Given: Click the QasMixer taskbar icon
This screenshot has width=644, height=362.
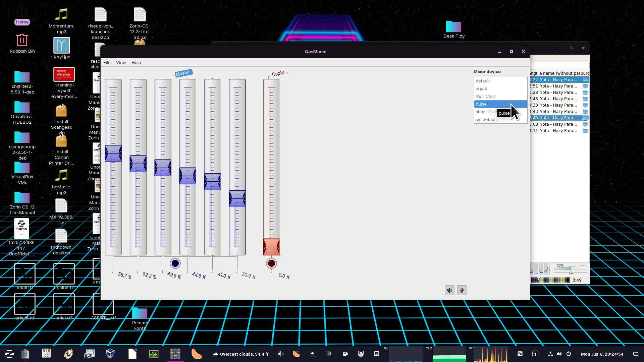Looking at the screenshot, I should pos(175,354).
